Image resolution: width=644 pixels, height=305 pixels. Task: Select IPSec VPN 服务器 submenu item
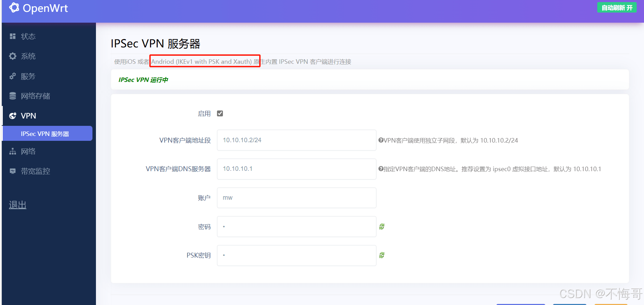(x=45, y=134)
